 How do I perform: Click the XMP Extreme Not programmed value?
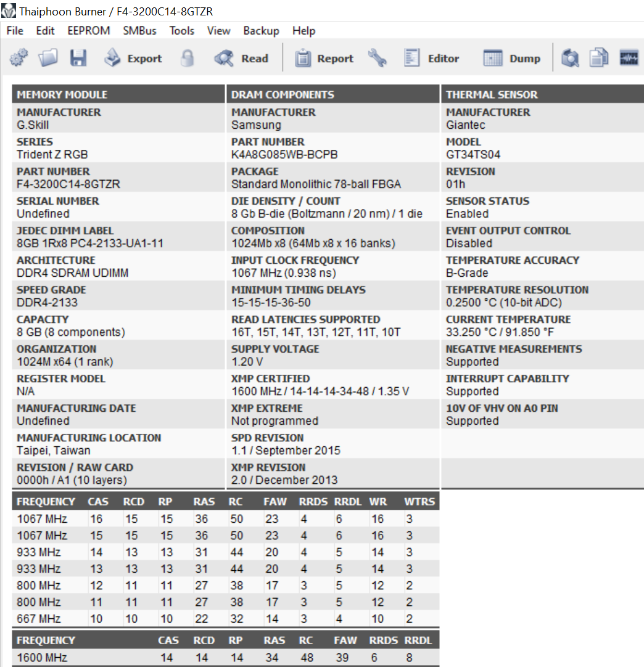pos(275,421)
